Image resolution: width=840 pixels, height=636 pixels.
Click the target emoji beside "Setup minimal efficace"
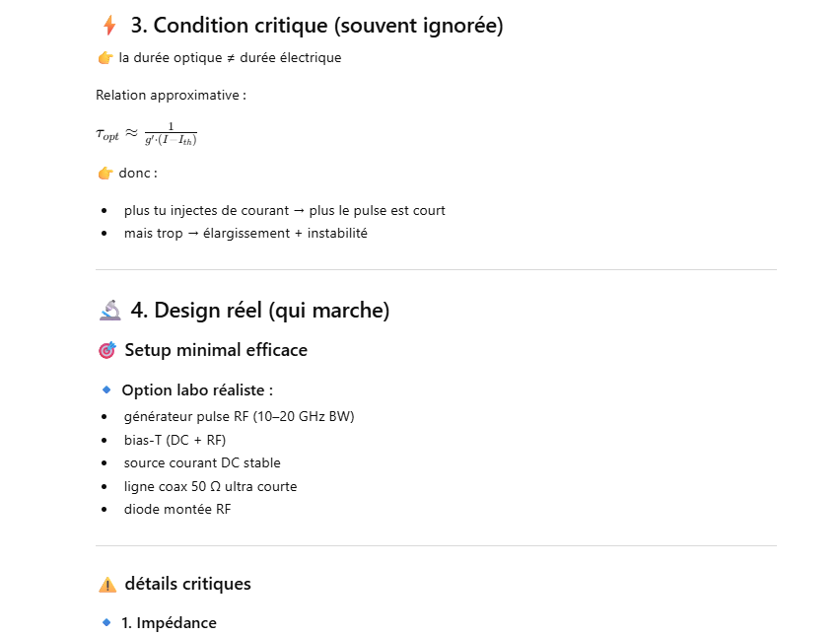point(107,350)
